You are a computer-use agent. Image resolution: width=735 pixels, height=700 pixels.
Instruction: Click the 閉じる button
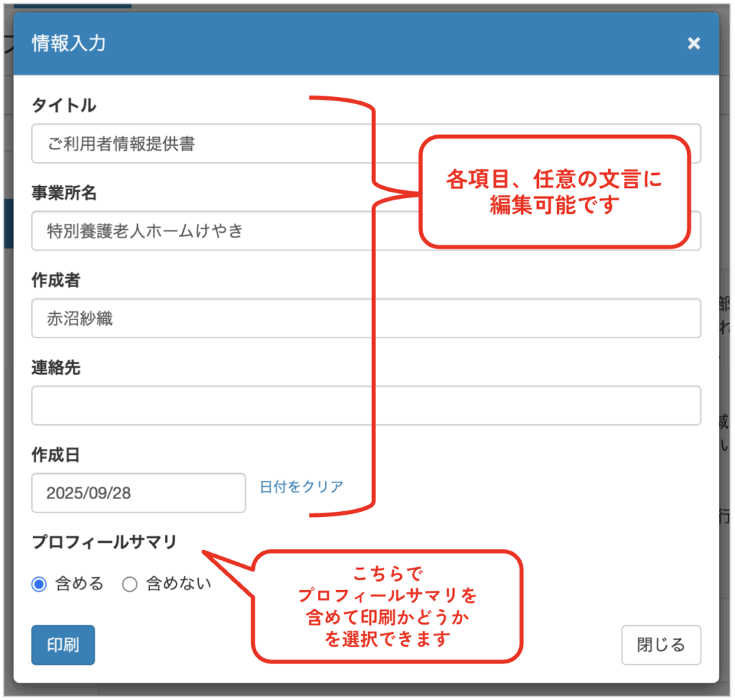coord(660,645)
